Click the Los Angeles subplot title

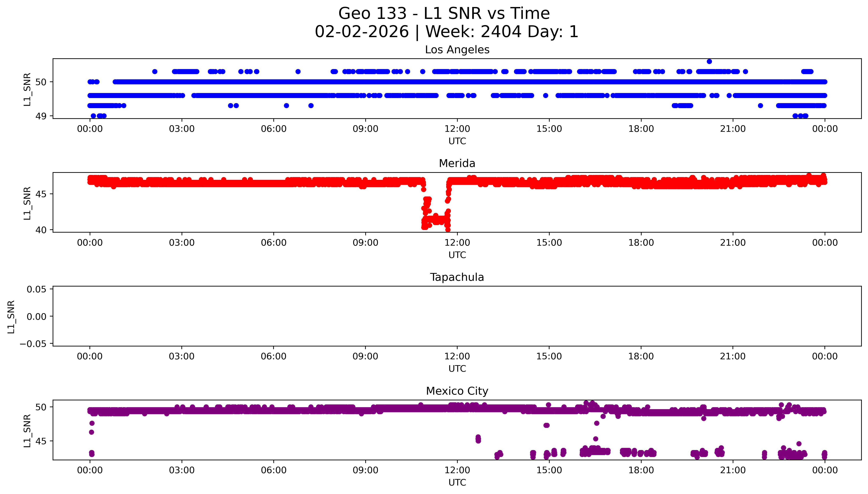point(457,50)
